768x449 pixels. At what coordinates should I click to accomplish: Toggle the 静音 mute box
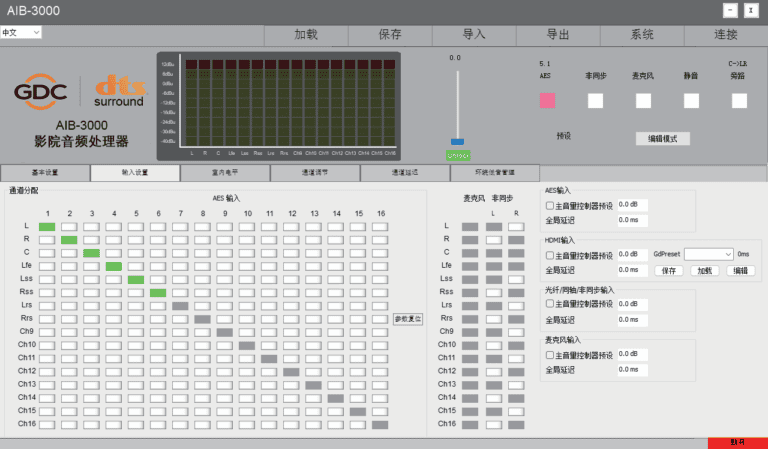pos(691,100)
